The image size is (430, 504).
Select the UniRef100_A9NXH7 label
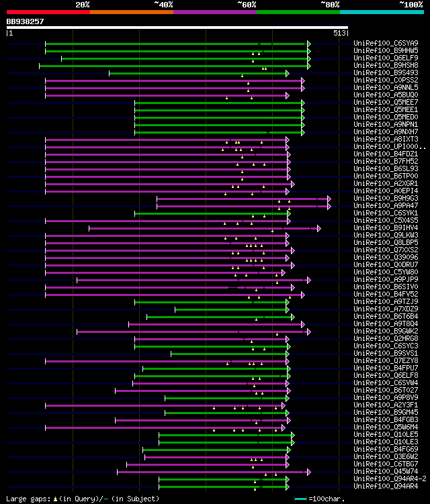click(386, 132)
